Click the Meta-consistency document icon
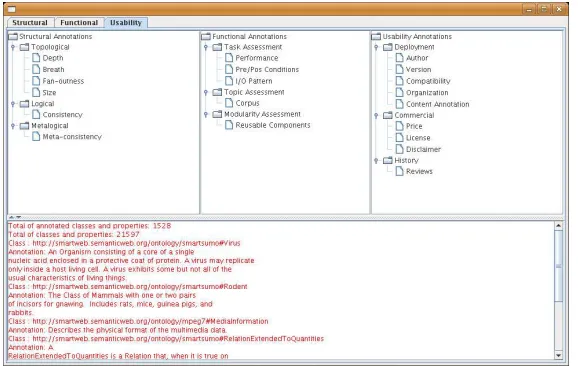The width and height of the screenshot is (578, 366). pyautogui.click(x=36, y=137)
